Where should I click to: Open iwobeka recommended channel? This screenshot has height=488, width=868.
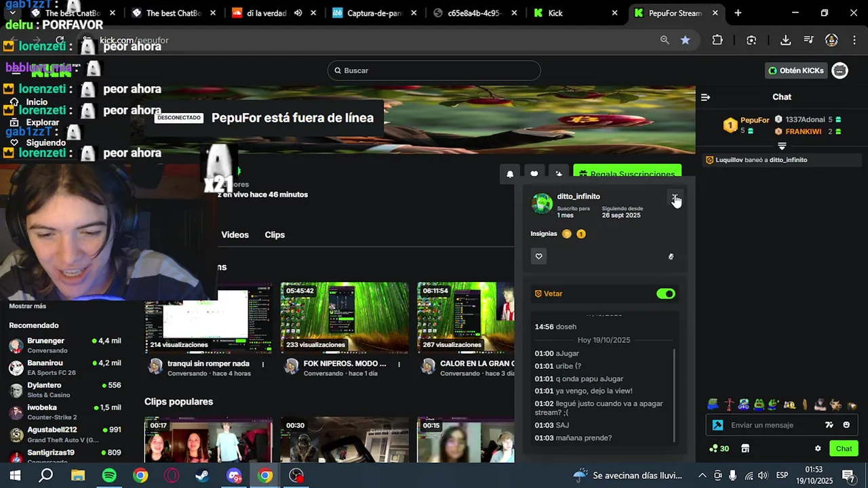coord(65,412)
